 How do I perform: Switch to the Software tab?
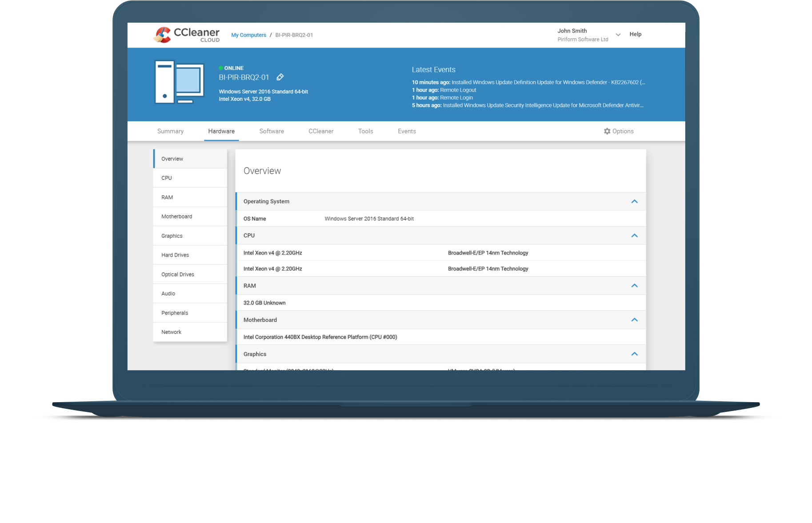click(x=272, y=131)
